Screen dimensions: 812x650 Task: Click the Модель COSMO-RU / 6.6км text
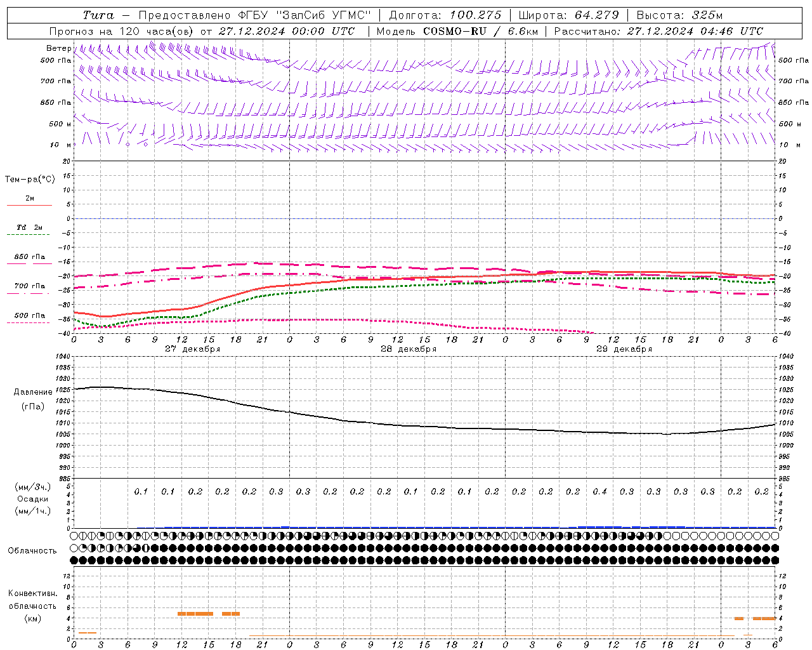pos(456,31)
